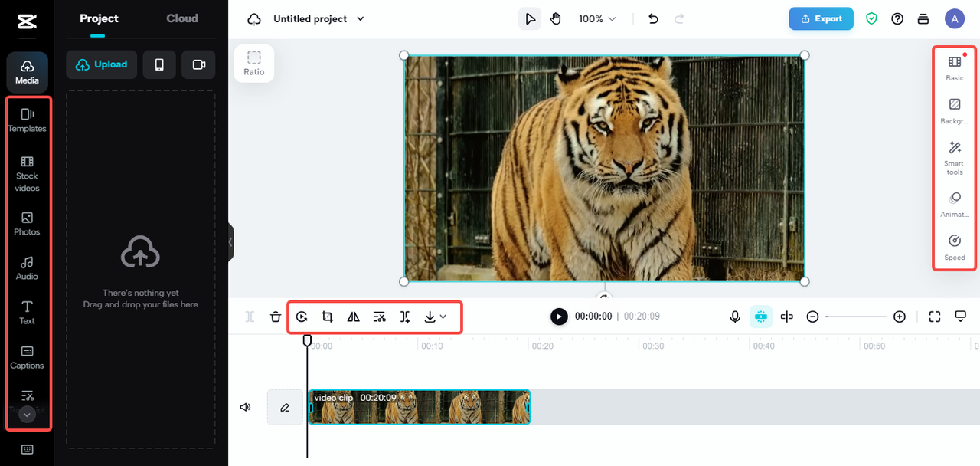This screenshot has height=466, width=980.
Task: Click the rotate handle below preview
Action: click(604, 297)
